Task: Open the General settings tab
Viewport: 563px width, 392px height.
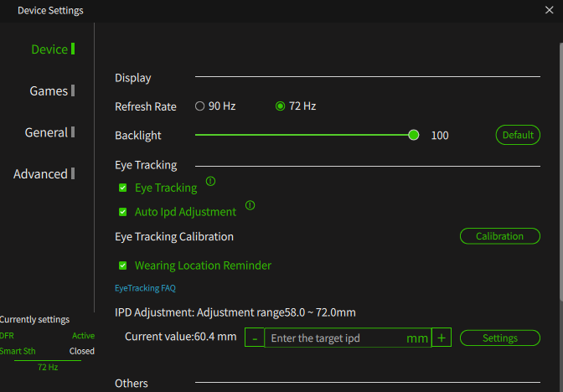Action: point(46,132)
